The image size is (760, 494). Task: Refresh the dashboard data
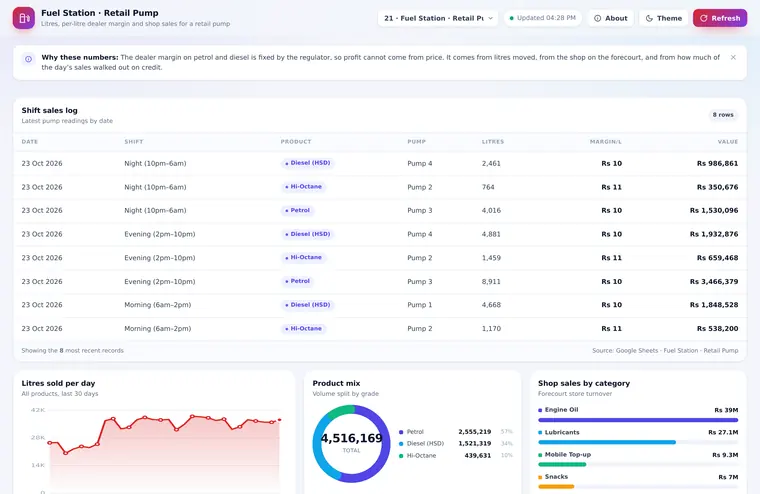pyautogui.click(x=720, y=18)
